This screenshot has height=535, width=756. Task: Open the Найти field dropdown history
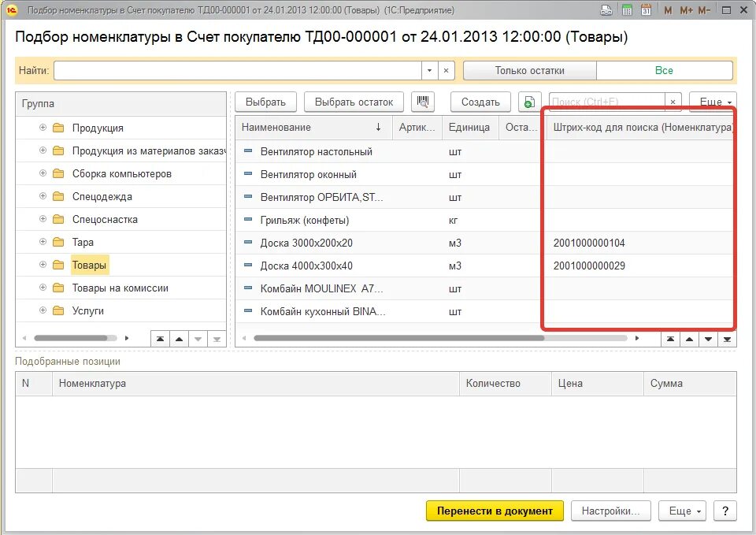[430, 70]
